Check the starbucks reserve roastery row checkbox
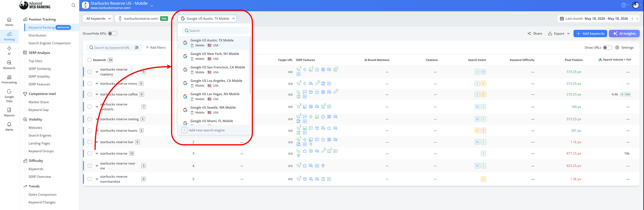The width and height of the screenshot is (644, 210). coord(90,72)
